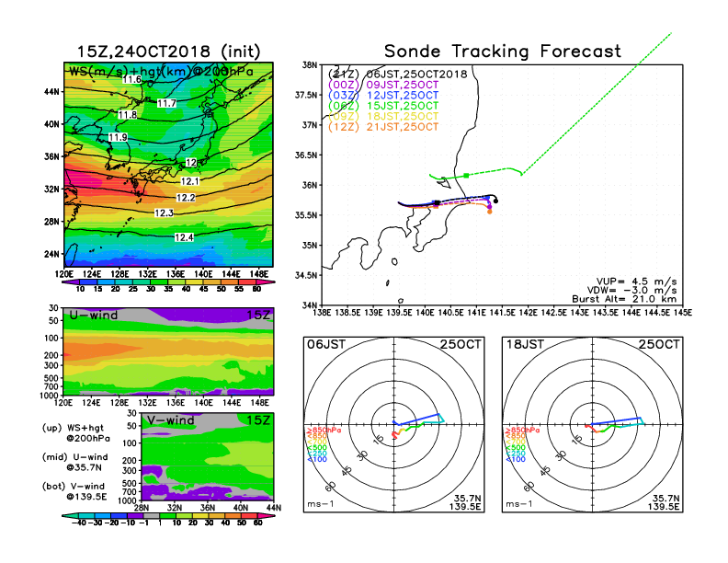Screen dimensions: 728x563
Task: Select yellow legend entry '(09Z) 18JST,25OCT'
Action: [x=383, y=116]
